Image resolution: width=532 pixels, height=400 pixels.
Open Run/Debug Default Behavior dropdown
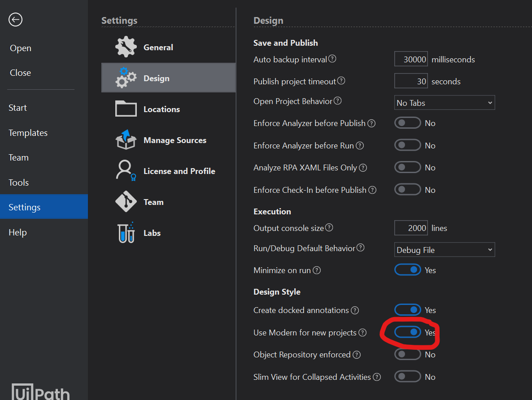coord(444,250)
